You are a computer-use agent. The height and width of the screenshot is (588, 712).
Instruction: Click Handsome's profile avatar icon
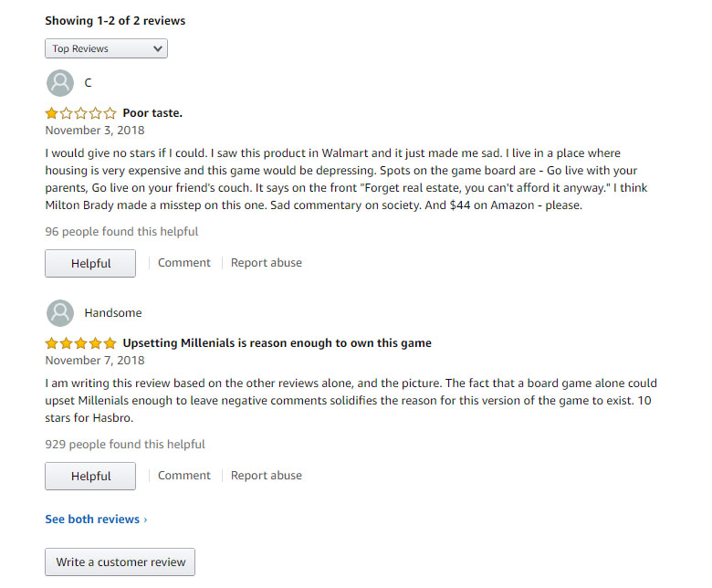[x=60, y=313]
